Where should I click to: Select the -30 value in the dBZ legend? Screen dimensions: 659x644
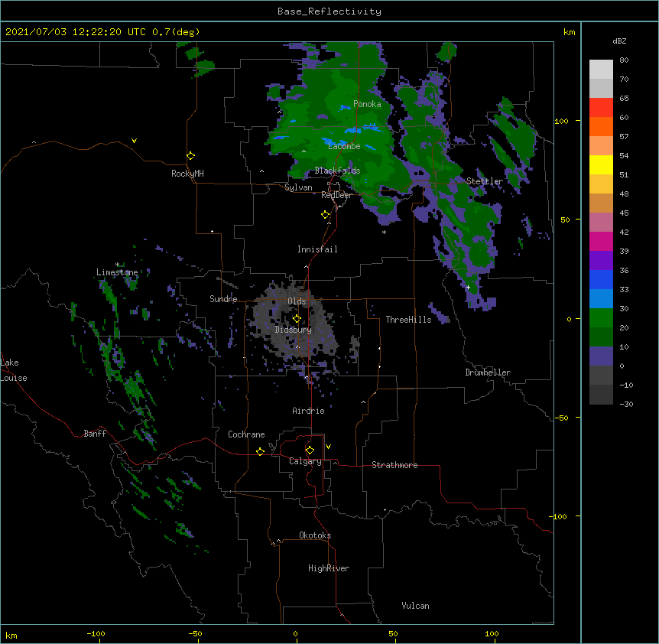point(626,405)
